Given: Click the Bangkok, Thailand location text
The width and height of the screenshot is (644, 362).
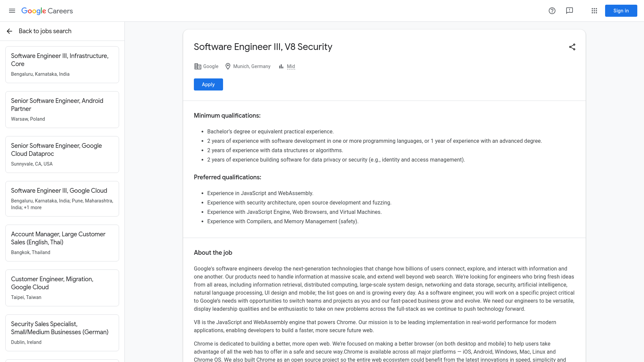Looking at the screenshot, I should tap(31, 252).
